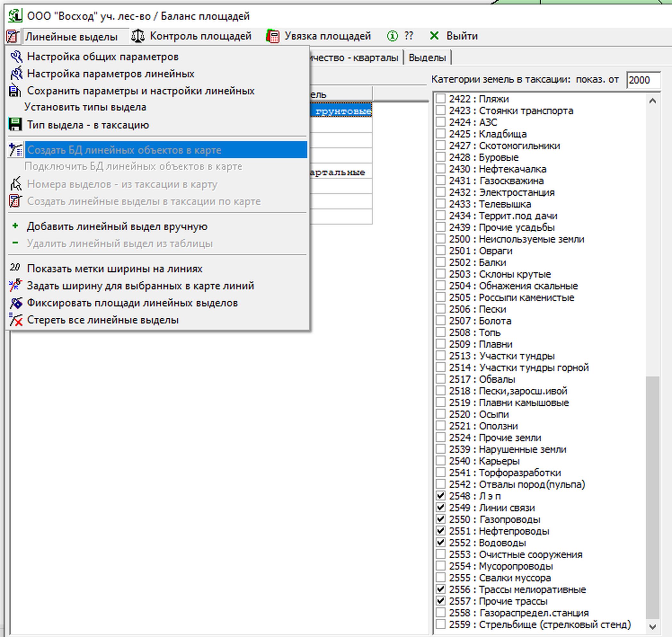Check 2559 : Стрельбище checkbox
The image size is (672, 637).
(440, 624)
